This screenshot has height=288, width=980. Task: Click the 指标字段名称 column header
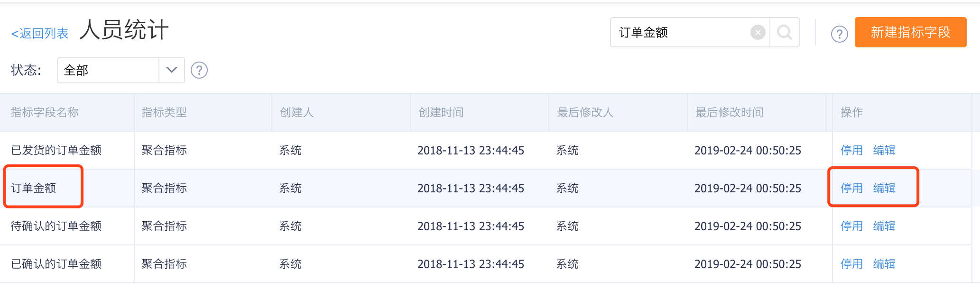45,112
